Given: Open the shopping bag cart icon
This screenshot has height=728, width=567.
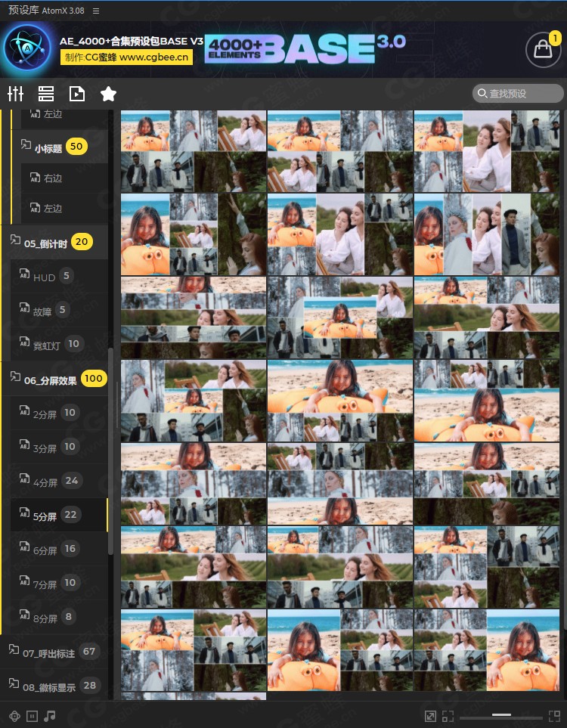Looking at the screenshot, I should [x=543, y=50].
